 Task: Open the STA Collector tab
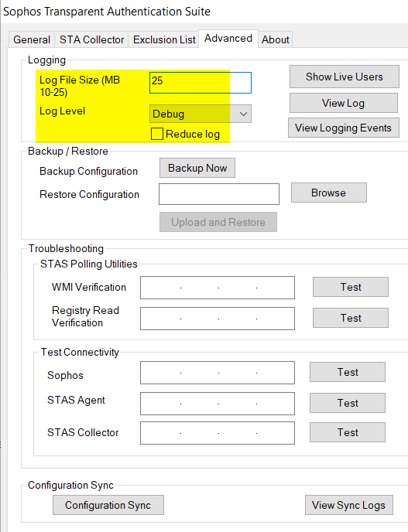point(91,39)
